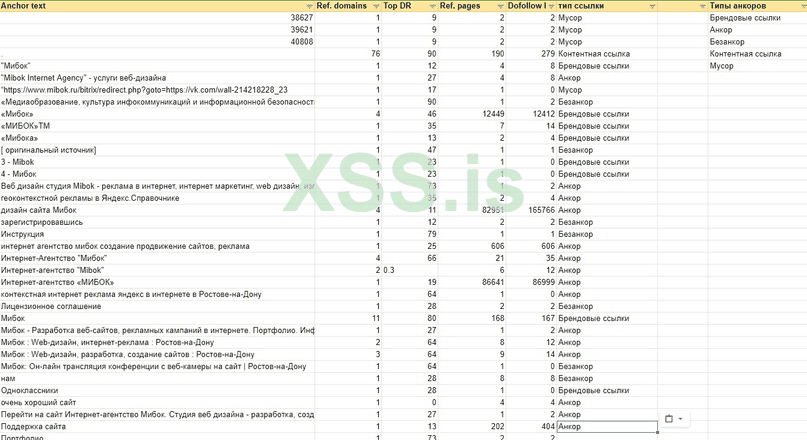Select the Ref. pages value 202

472,426
